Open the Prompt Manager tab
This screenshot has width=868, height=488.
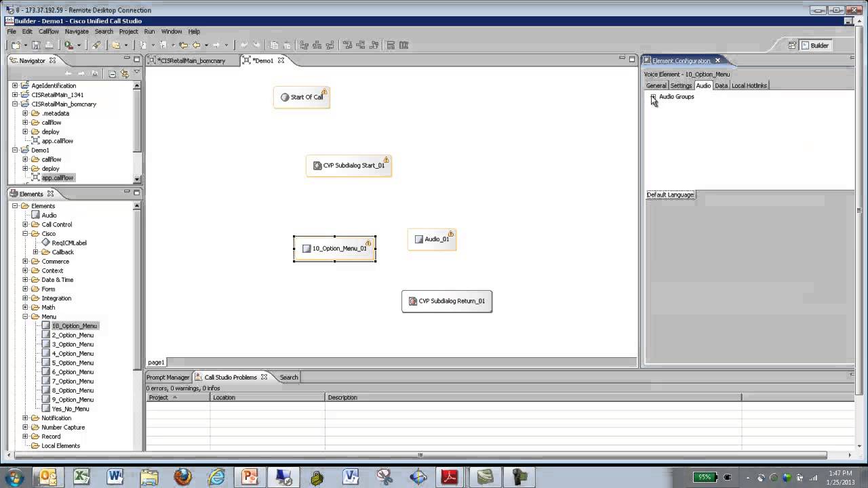(x=167, y=377)
